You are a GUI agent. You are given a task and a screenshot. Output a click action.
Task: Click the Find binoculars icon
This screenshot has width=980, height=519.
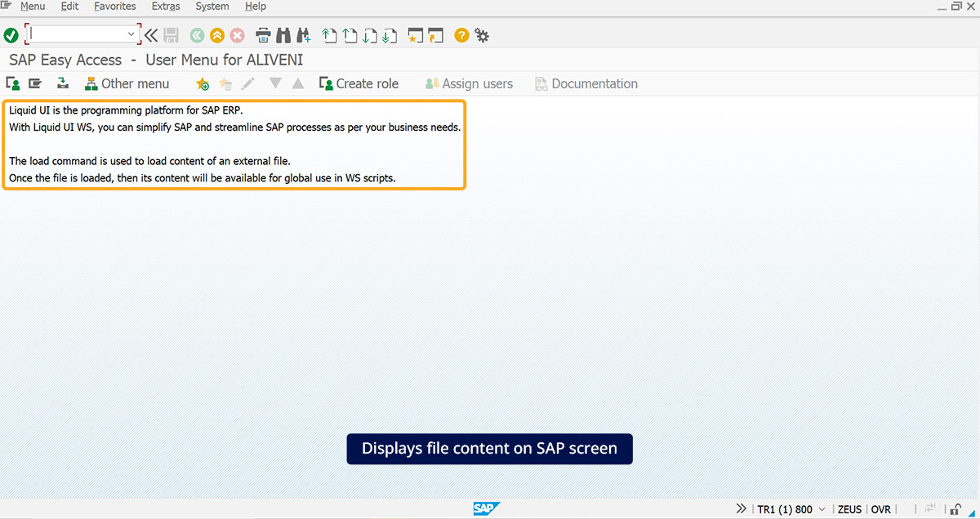click(x=283, y=35)
